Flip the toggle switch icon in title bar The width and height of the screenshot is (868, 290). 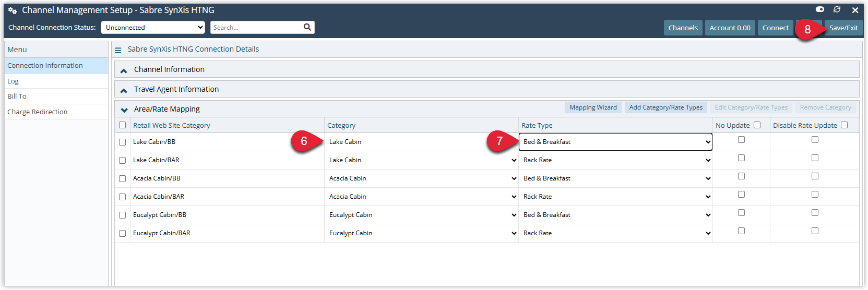tap(820, 9)
